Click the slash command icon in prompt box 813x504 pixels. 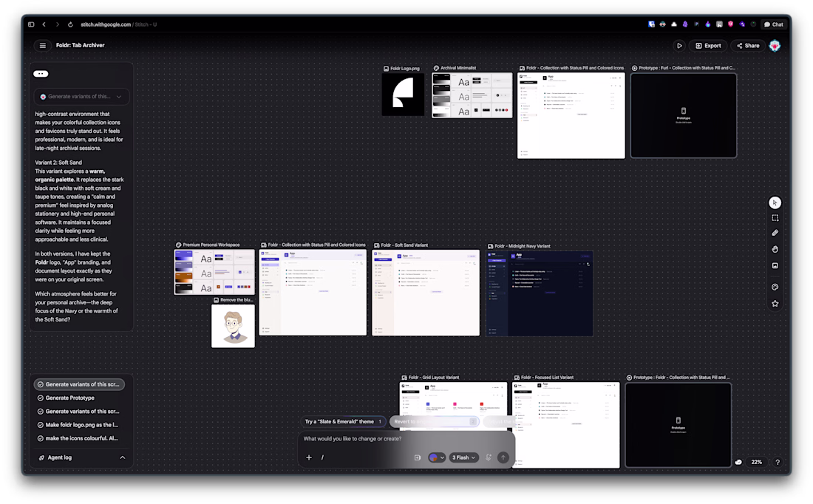point(322,457)
